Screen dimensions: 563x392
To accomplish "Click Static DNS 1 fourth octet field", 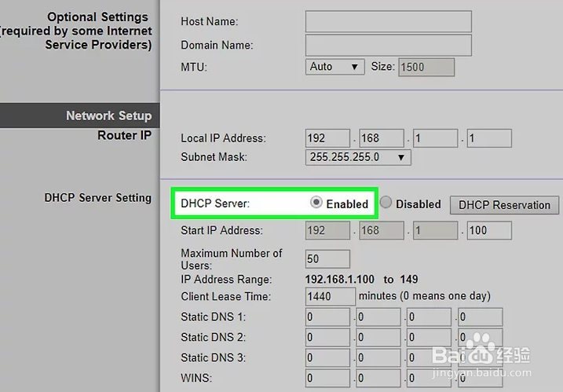I will tap(480, 317).
